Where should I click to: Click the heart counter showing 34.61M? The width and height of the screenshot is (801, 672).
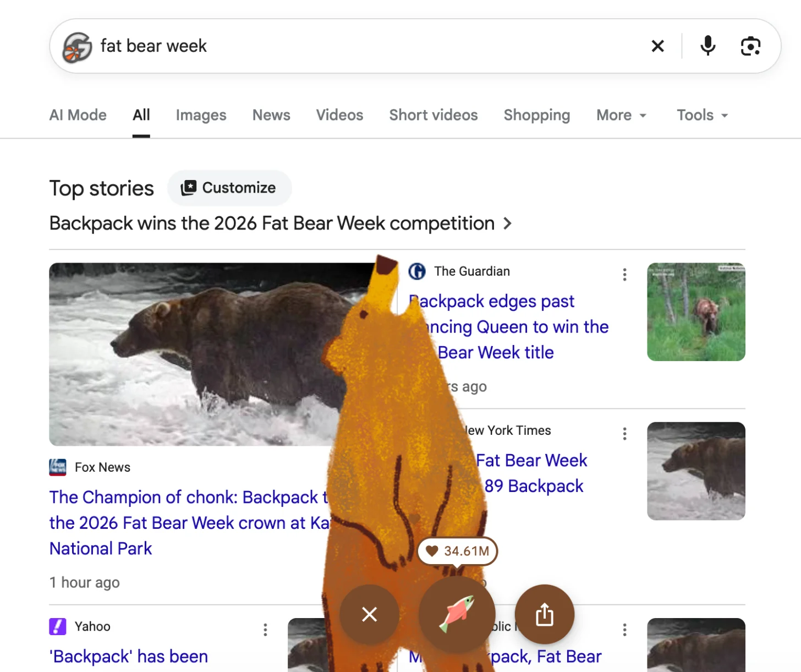coord(457,551)
